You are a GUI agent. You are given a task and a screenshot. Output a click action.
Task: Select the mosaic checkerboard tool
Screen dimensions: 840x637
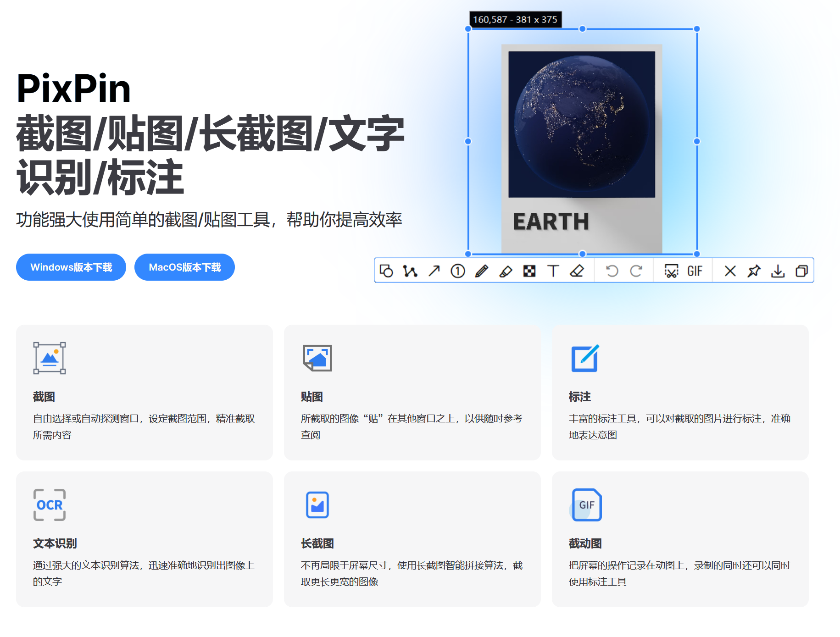pos(529,271)
